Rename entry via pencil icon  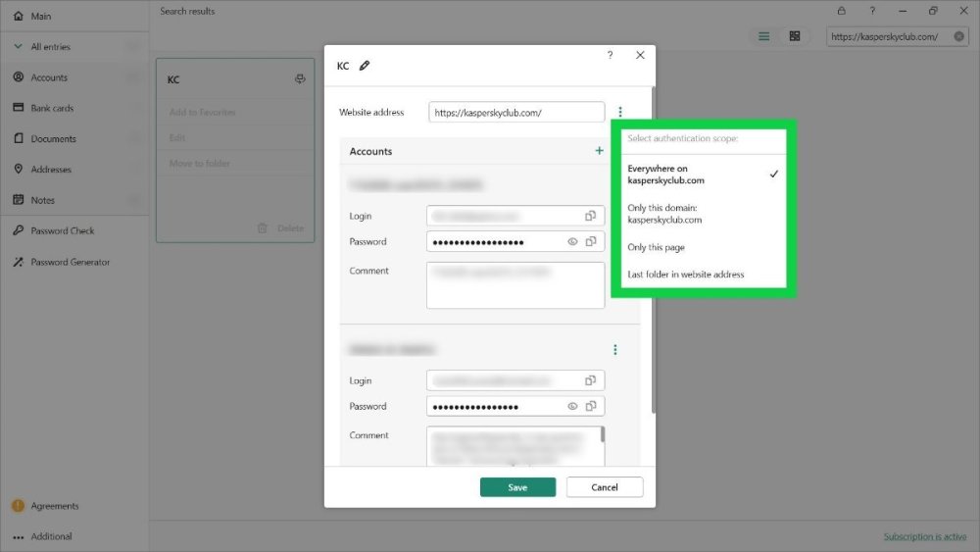(x=365, y=65)
